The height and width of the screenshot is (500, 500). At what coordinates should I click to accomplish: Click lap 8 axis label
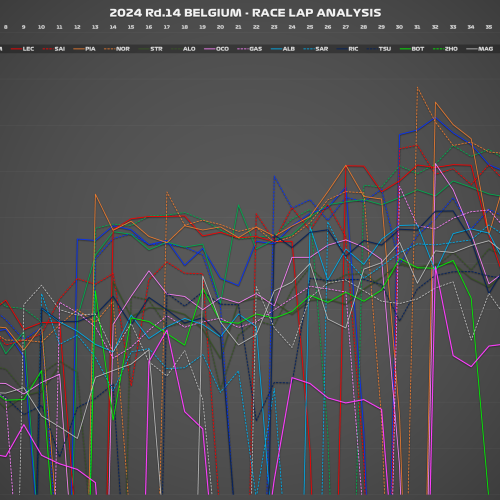[x=6, y=27]
